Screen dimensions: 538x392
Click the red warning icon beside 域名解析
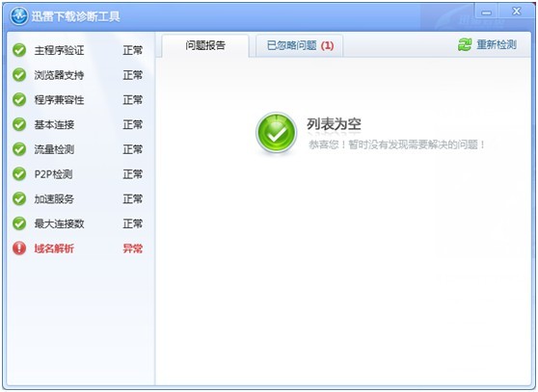19,248
